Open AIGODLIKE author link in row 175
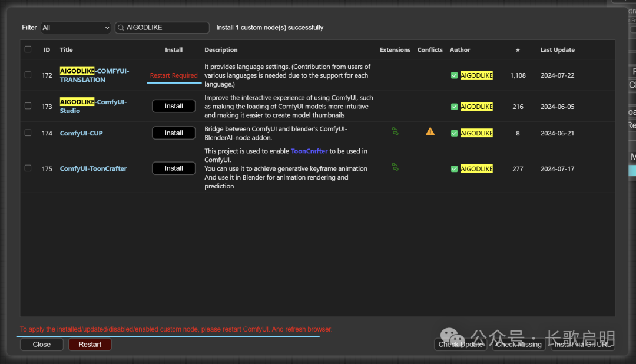 [x=476, y=169]
